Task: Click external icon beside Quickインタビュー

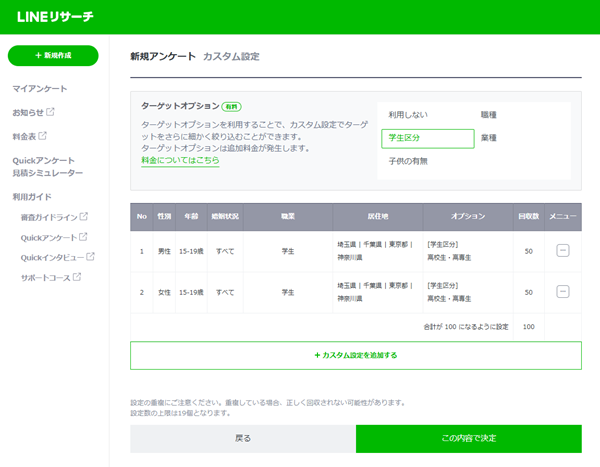Action: [x=92, y=257]
